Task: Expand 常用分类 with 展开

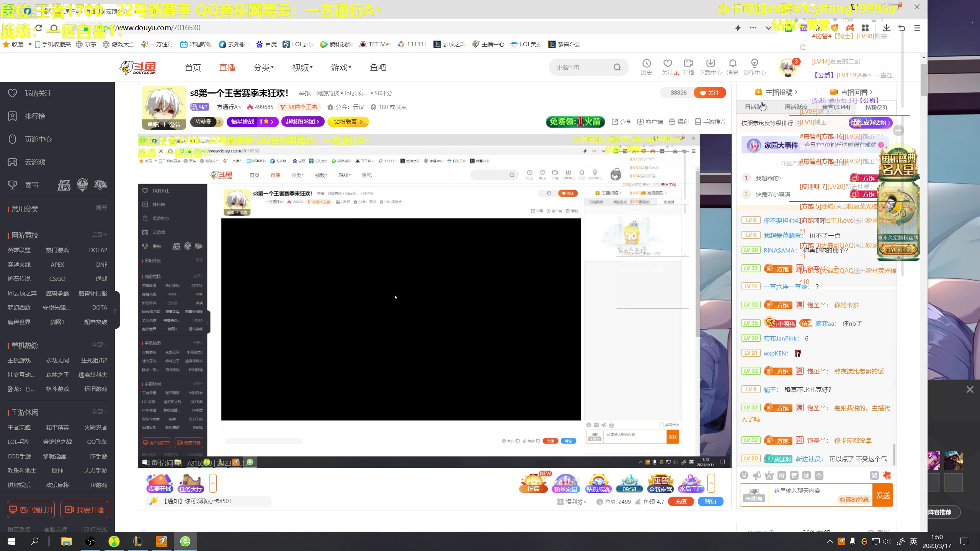Action: point(101,208)
